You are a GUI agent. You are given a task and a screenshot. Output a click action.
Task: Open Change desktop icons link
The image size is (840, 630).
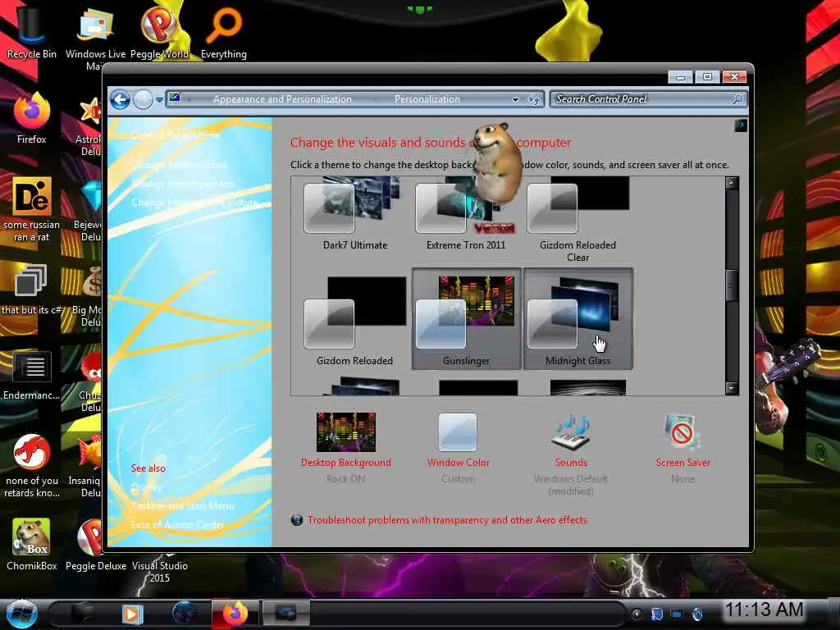[x=180, y=165]
